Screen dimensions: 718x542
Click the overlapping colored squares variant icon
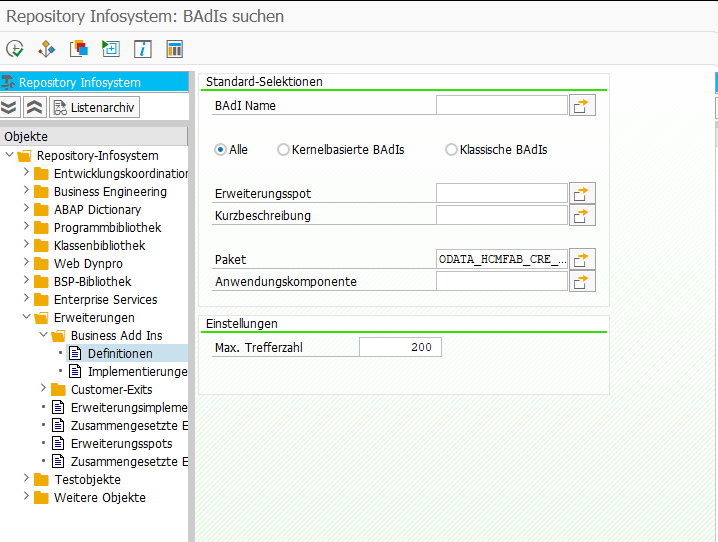pyautogui.click(x=79, y=49)
